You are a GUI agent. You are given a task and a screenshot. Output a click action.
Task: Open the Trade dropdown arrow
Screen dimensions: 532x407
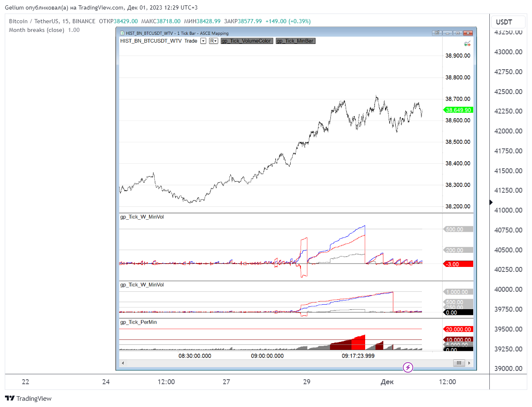(x=203, y=41)
